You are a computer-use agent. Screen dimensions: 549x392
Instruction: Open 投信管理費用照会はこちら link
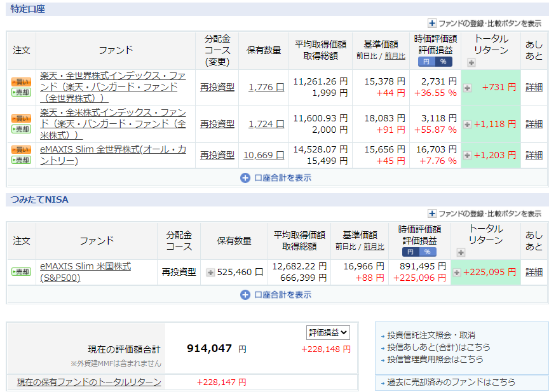point(435,359)
